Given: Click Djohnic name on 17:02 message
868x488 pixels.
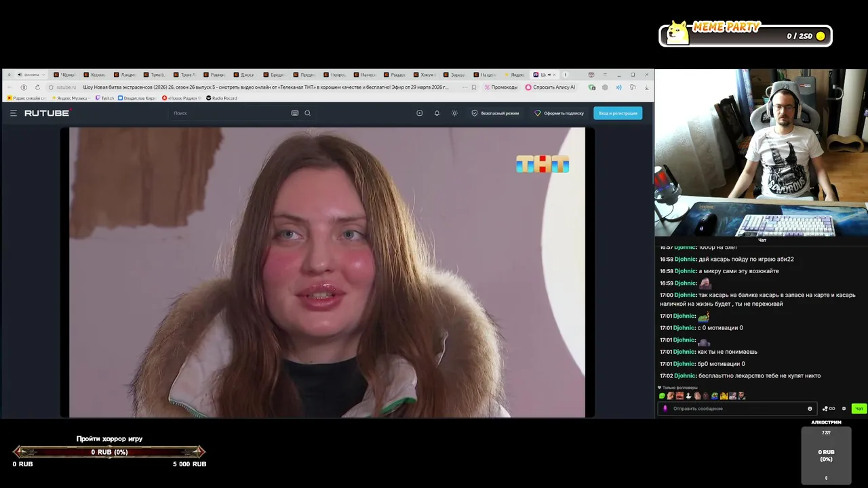Looking at the screenshot, I should (684, 375).
